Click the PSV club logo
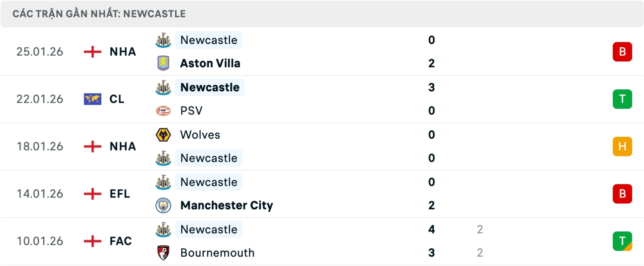This screenshot has height=266, width=644. pos(163,110)
